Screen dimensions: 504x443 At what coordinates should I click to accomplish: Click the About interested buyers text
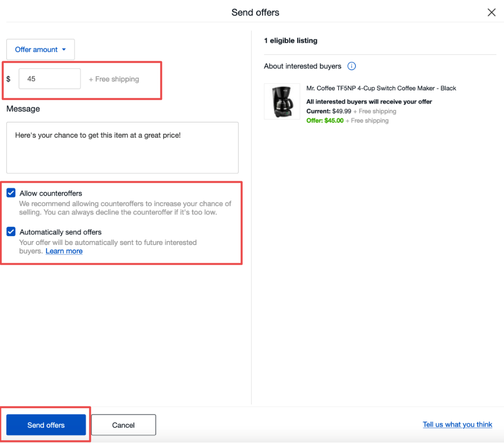pyautogui.click(x=303, y=66)
